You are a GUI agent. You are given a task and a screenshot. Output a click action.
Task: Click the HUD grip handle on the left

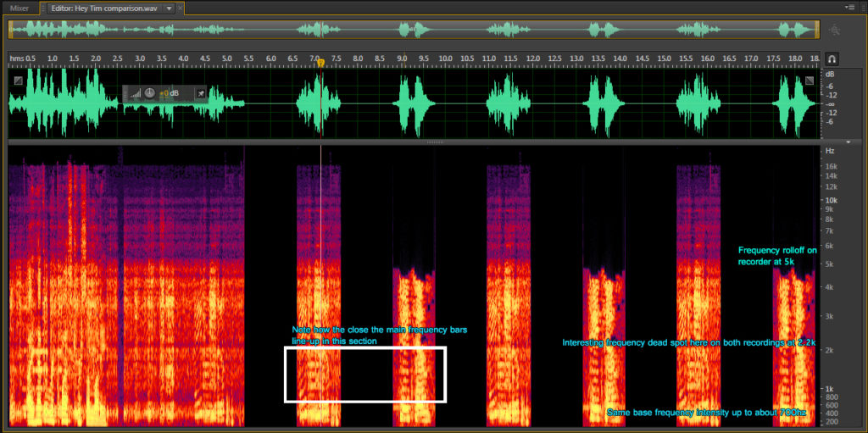click(x=126, y=93)
